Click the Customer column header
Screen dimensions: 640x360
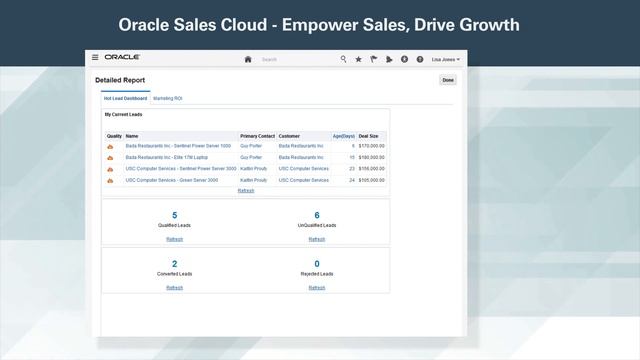click(x=289, y=136)
